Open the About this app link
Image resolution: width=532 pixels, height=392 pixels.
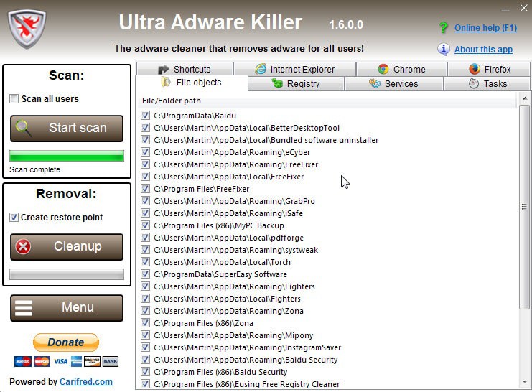click(483, 50)
